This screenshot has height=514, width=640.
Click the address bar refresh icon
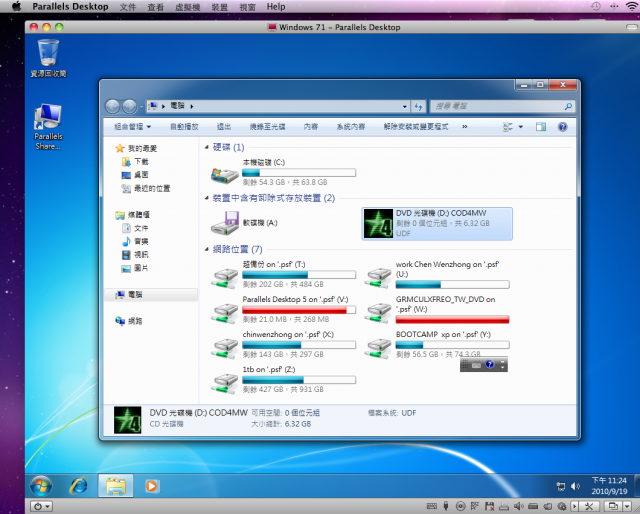click(x=418, y=107)
